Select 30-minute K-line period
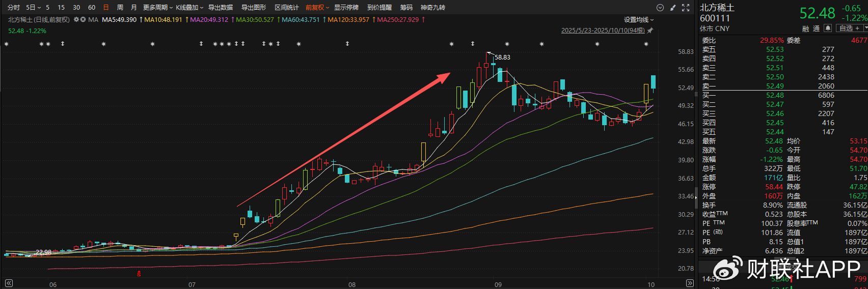This screenshot has width=868, height=289. [x=76, y=8]
